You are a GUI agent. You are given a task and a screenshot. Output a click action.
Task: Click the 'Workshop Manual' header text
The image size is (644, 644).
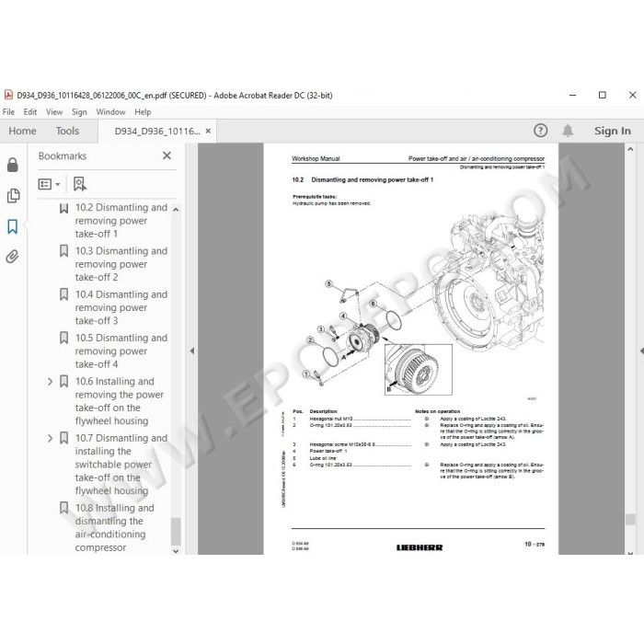(316, 158)
